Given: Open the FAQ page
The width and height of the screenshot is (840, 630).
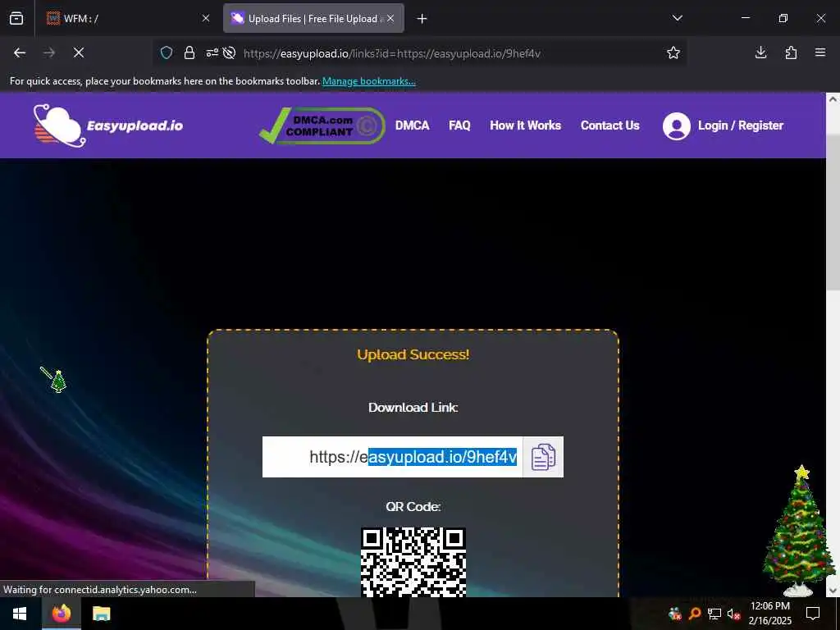Looking at the screenshot, I should (x=459, y=126).
